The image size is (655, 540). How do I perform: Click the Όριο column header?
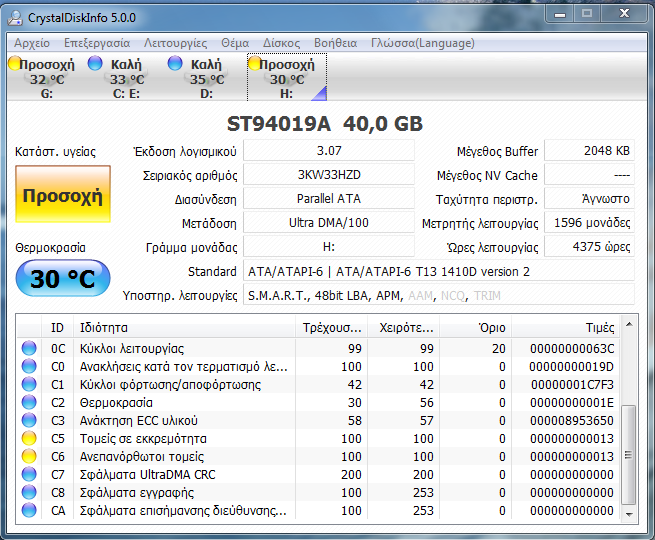pyautogui.click(x=476, y=327)
